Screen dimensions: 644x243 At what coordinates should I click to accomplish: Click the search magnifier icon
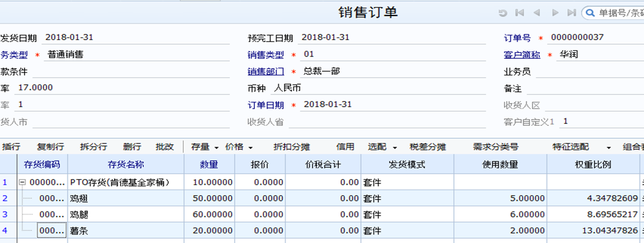click(x=590, y=13)
